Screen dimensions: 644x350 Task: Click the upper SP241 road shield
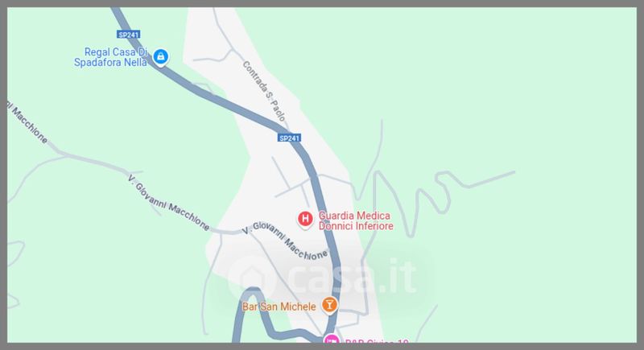point(129,35)
